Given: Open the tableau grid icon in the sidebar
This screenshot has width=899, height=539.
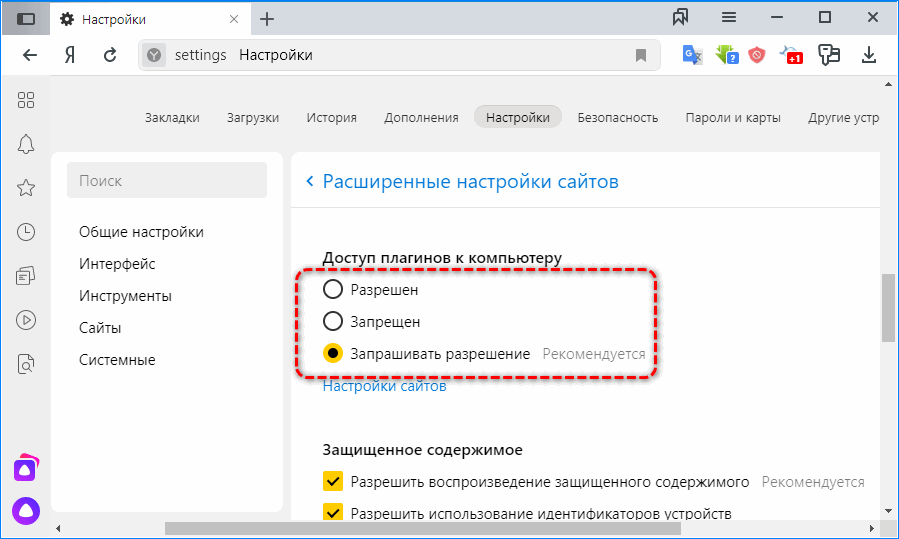Looking at the screenshot, I should [26, 100].
